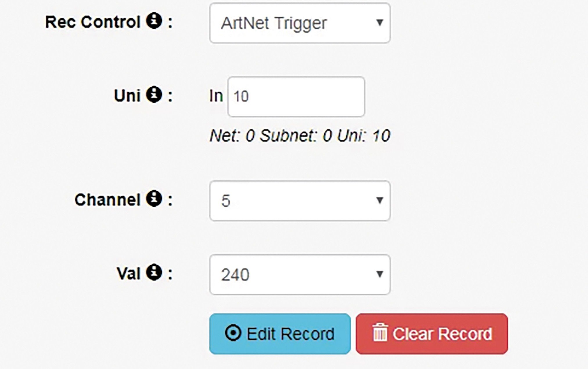Screen dimensions: 588x369
Task: Click the In prefix before universe field
Action: click(216, 96)
